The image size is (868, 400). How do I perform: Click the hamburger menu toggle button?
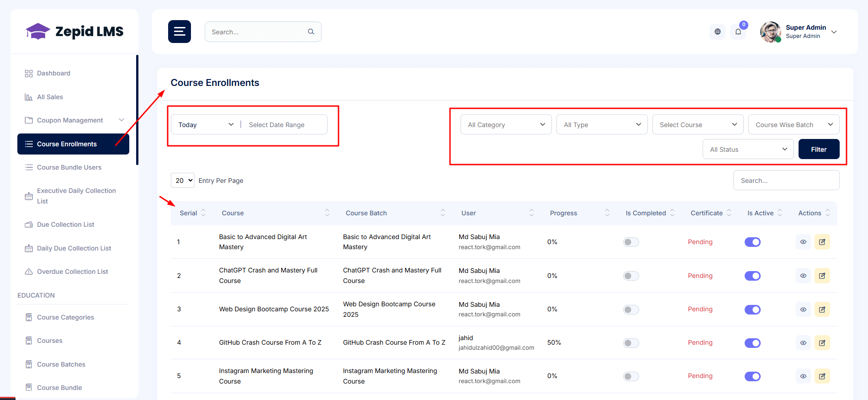179,32
